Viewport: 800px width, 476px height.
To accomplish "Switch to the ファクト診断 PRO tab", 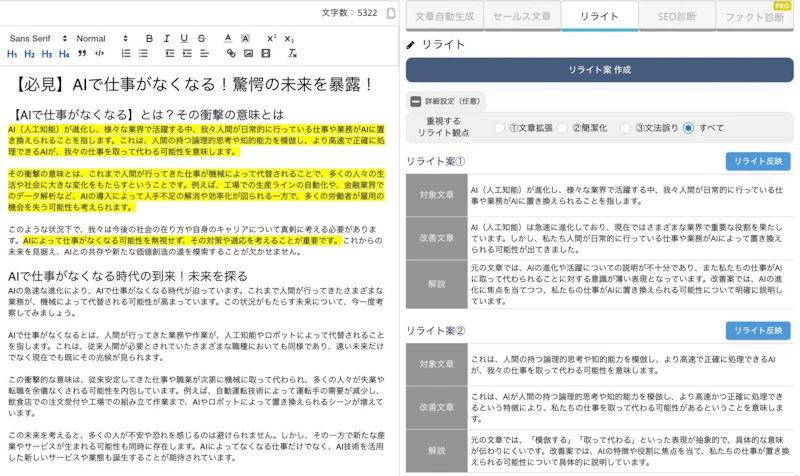I will coord(755,16).
